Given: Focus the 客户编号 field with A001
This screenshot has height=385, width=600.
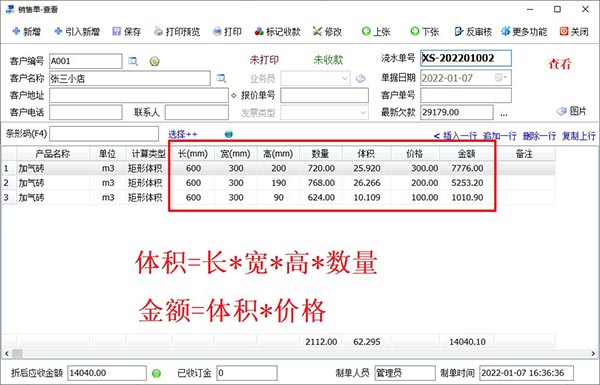Looking at the screenshot, I should click(86, 61).
